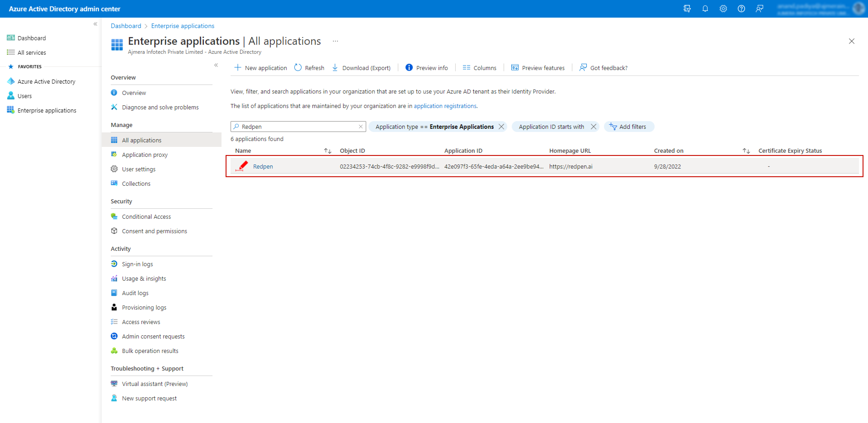Open the notifications bell

[x=705, y=9]
